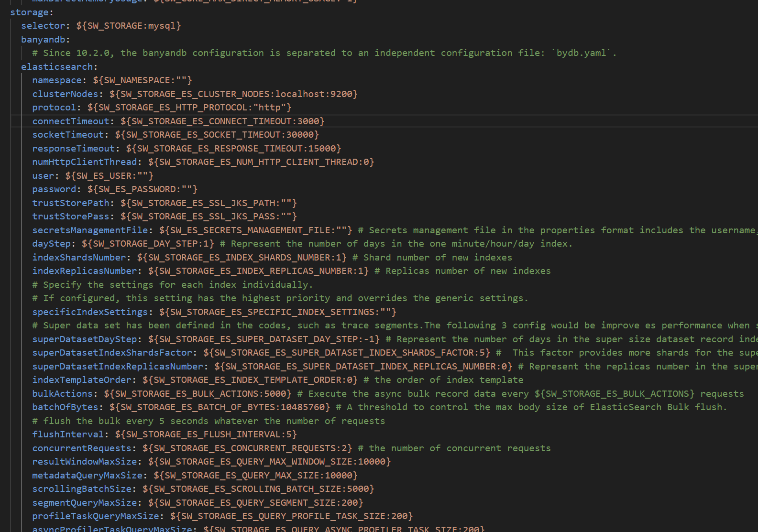Click the value ${SW_STORAGE:mysql}
This screenshot has width=758, height=532.
[x=129, y=26]
